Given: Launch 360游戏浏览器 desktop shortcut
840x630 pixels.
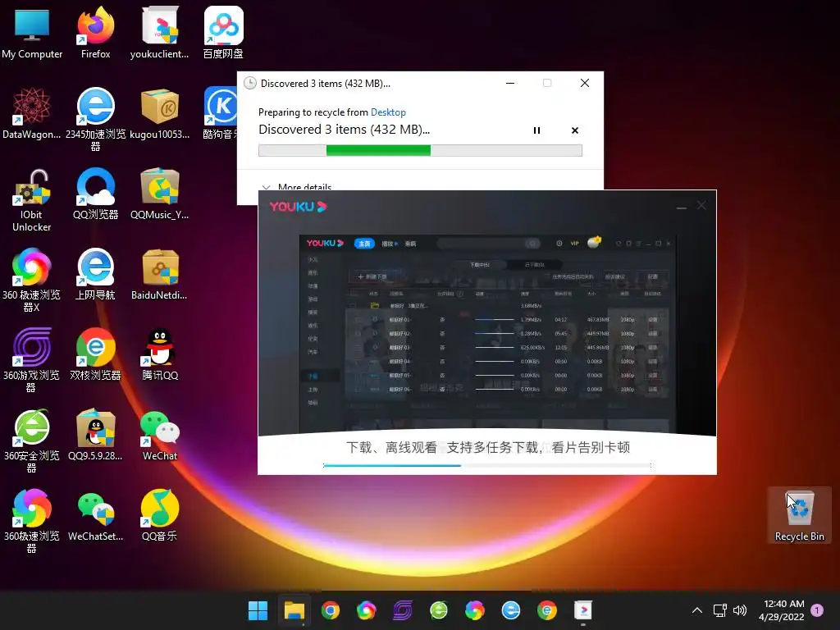Looking at the screenshot, I should tap(32, 360).
